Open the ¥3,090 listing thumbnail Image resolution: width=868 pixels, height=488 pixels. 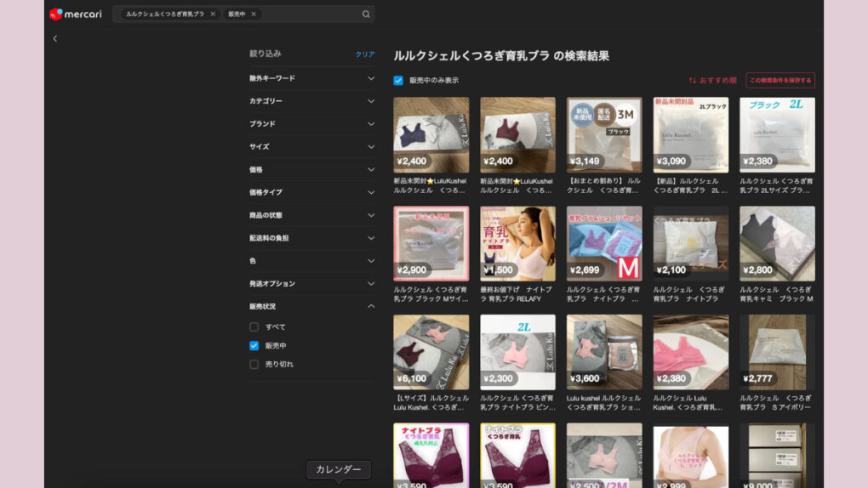691,135
